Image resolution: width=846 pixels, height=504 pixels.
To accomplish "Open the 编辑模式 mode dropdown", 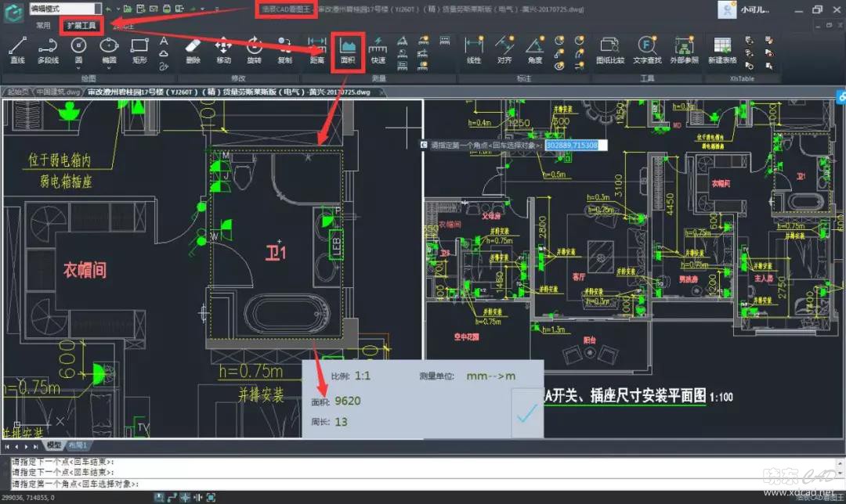I will [65, 9].
